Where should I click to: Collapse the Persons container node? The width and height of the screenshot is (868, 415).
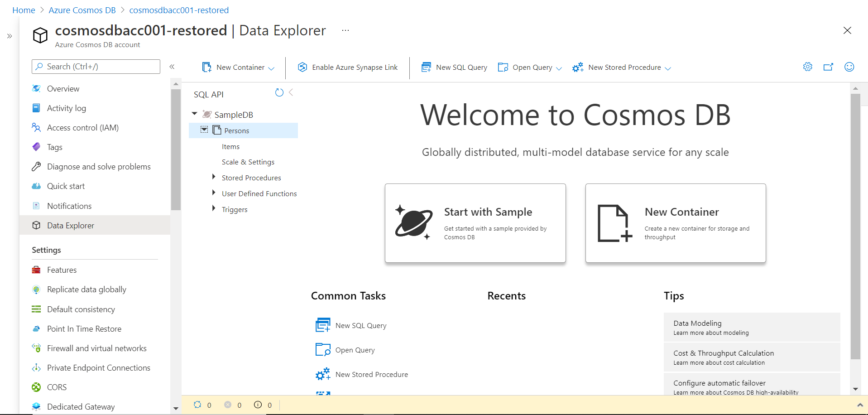204,130
